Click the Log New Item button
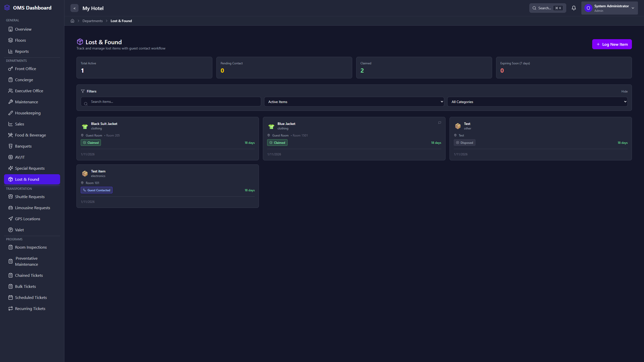The width and height of the screenshot is (644, 362). tap(612, 44)
